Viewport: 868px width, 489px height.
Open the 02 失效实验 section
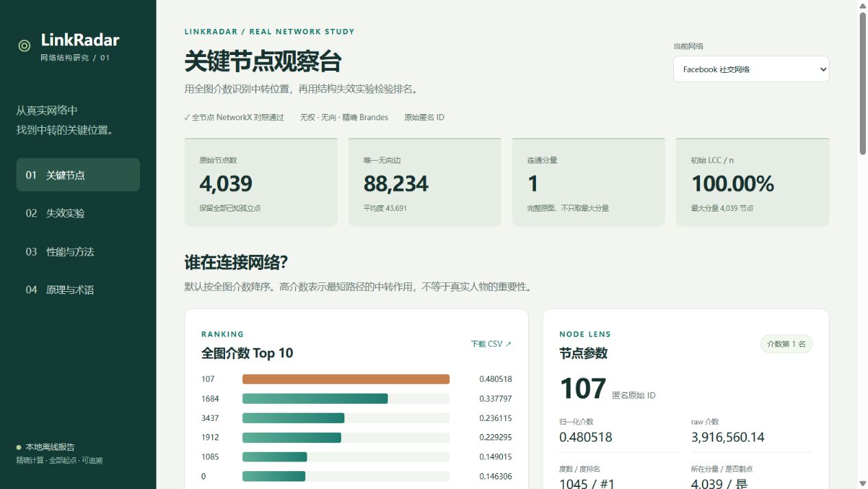tap(78, 213)
